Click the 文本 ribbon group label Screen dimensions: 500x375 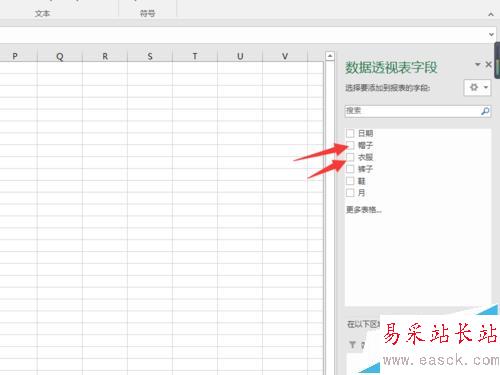pyautogui.click(x=42, y=14)
